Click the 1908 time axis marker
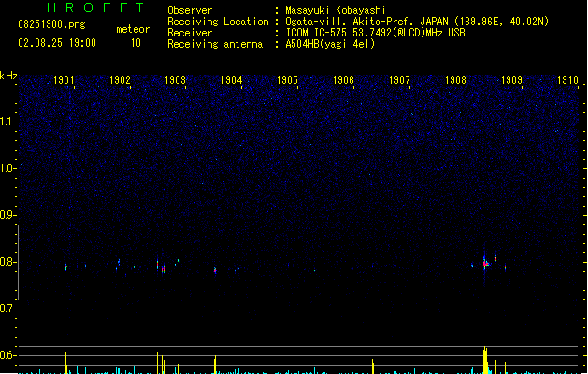This screenshot has width=588, height=374. pyautogui.click(x=455, y=80)
